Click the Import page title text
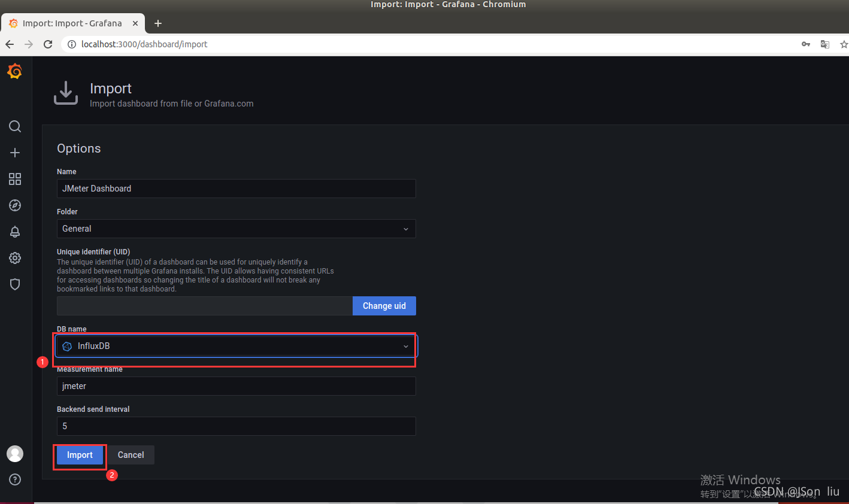The height and width of the screenshot is (504, 849). (111, 89)
